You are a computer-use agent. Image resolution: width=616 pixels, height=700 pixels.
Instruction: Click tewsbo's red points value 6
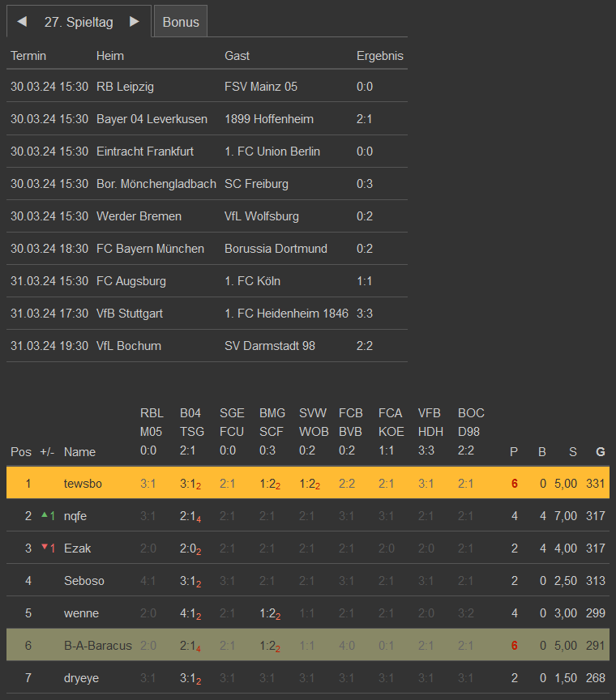pos(514,484)
